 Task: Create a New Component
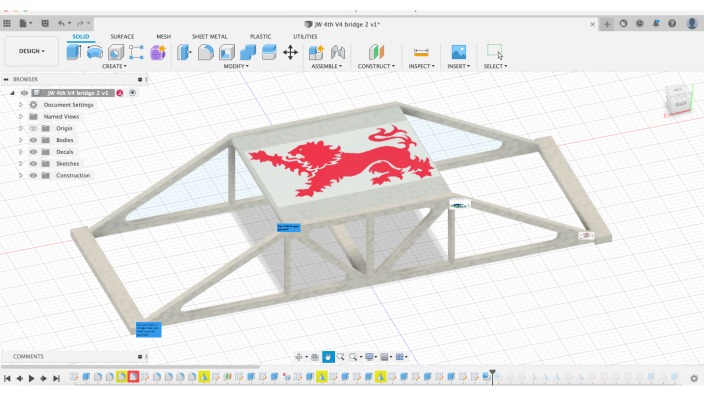316,52
